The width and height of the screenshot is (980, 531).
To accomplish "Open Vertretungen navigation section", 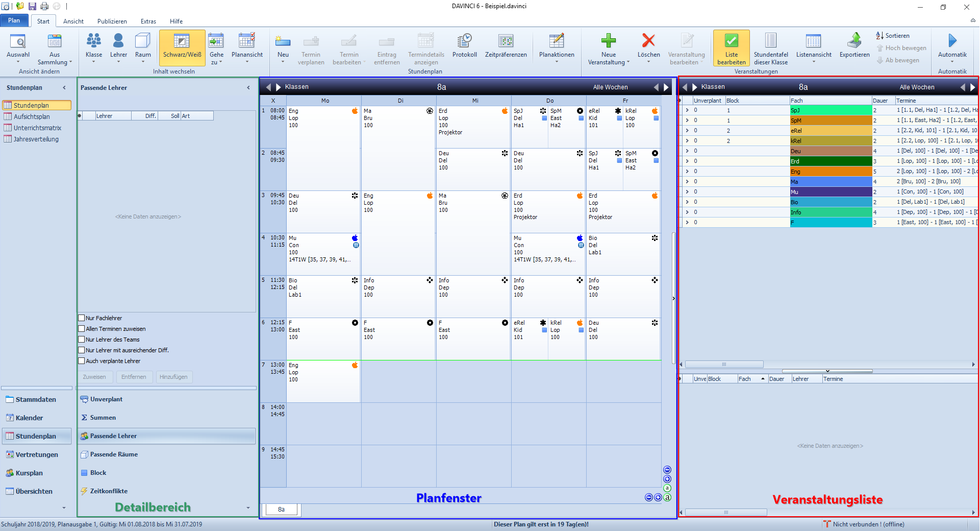I will coord(37,455).
